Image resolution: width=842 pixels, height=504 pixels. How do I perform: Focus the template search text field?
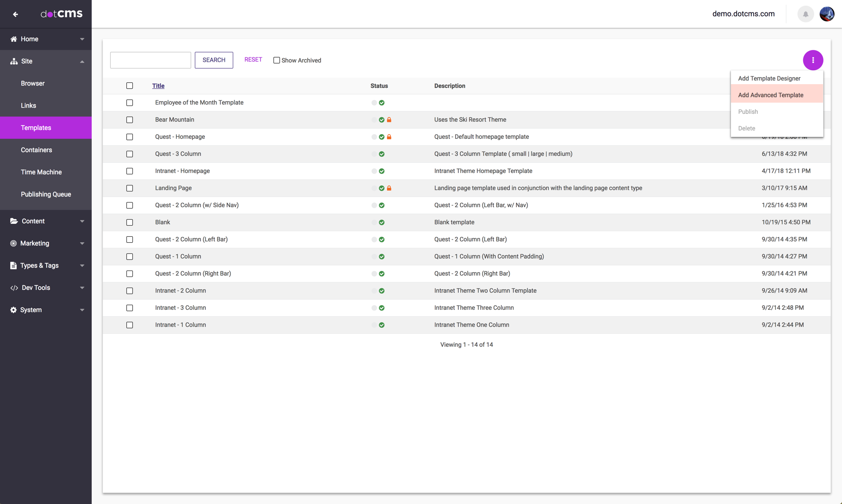150,60
